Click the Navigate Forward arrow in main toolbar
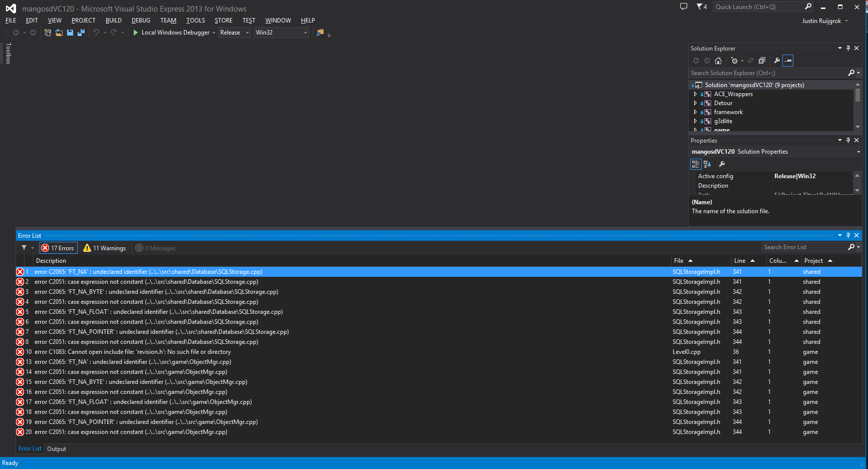The height and width of the screenshot is (469, 868). (33, 33)
